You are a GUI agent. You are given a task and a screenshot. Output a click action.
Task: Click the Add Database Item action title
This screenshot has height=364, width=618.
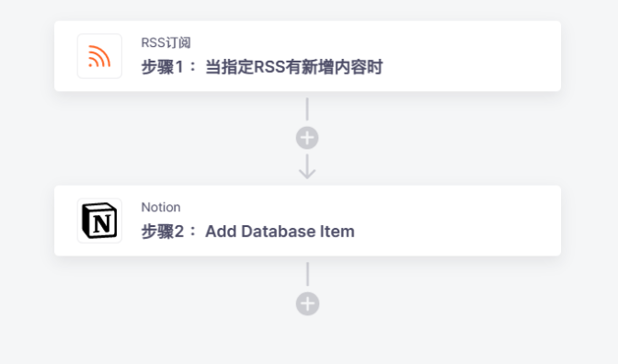[x=280, y=232]
